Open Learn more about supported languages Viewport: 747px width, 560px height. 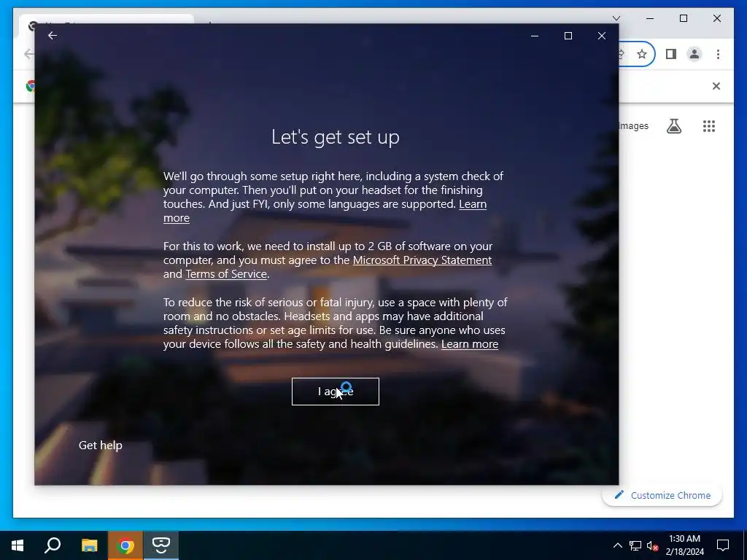click(x=473, y=204)
